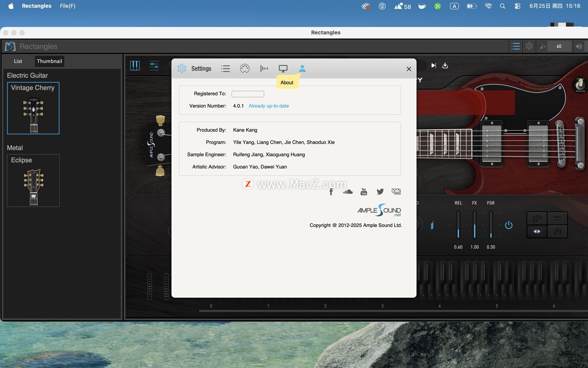588x368 pixels.
Task: Click the REL value 0.60
Action: [x=458, y=247]
